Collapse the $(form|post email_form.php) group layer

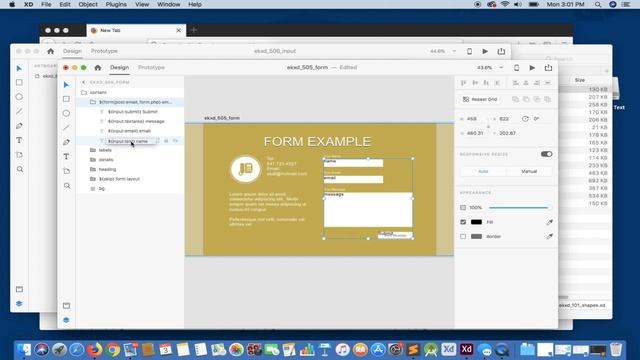pos(93,102)
